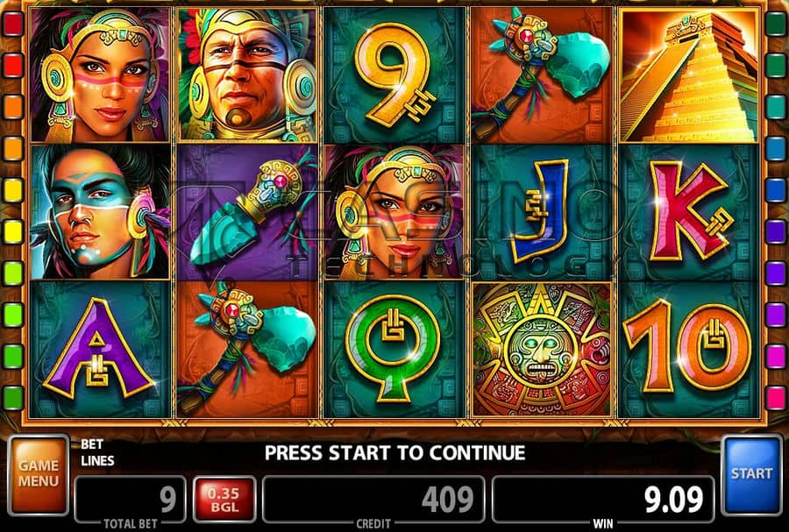The height and width of the screenshot is (532, 789).
Task: Select the orange 10 symbol
Action: pos(689,350)
